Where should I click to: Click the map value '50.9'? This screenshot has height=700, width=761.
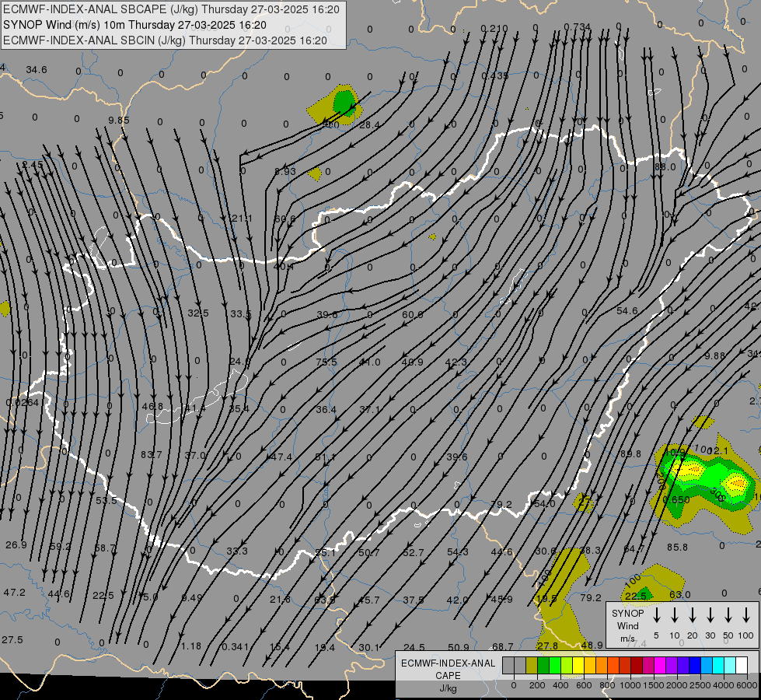tap(458, 647)
